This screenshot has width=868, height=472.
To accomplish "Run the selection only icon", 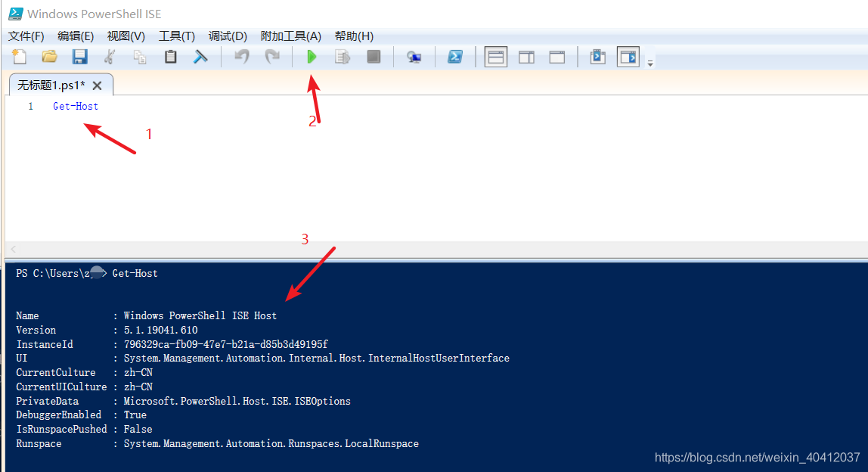I will [x=343, y=57].
